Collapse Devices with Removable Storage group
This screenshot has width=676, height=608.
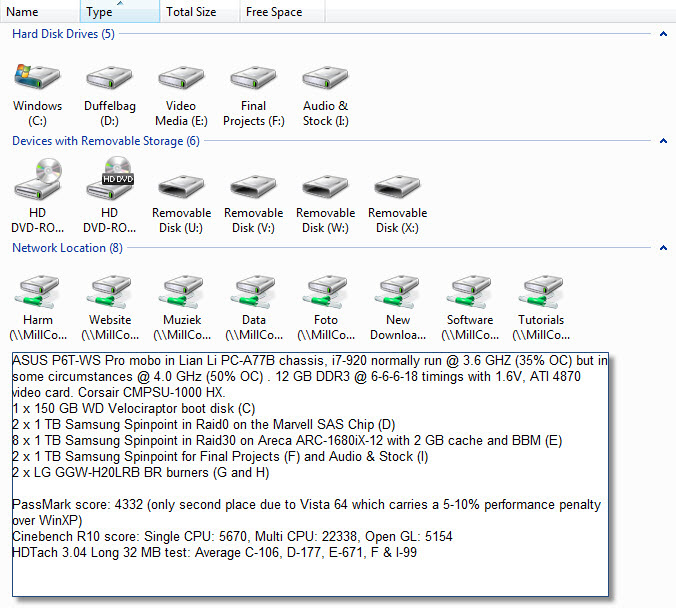tap(662, 141)
